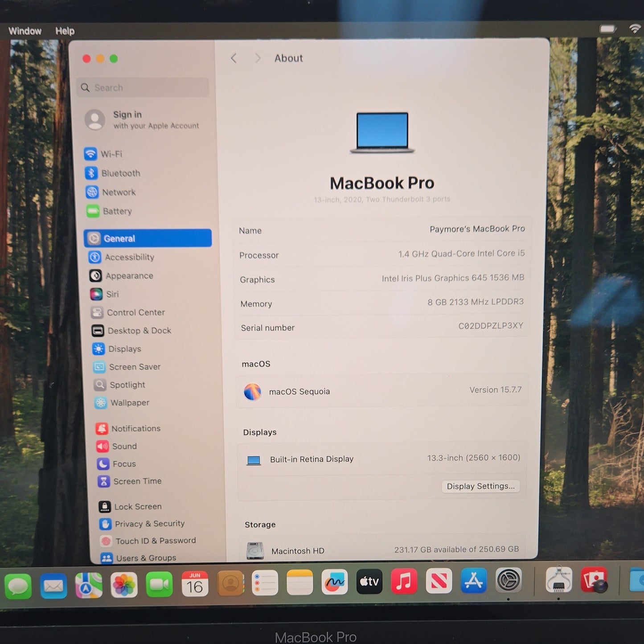Open Spotlight settings pane

pyautogui.click(x=120, y=385)
